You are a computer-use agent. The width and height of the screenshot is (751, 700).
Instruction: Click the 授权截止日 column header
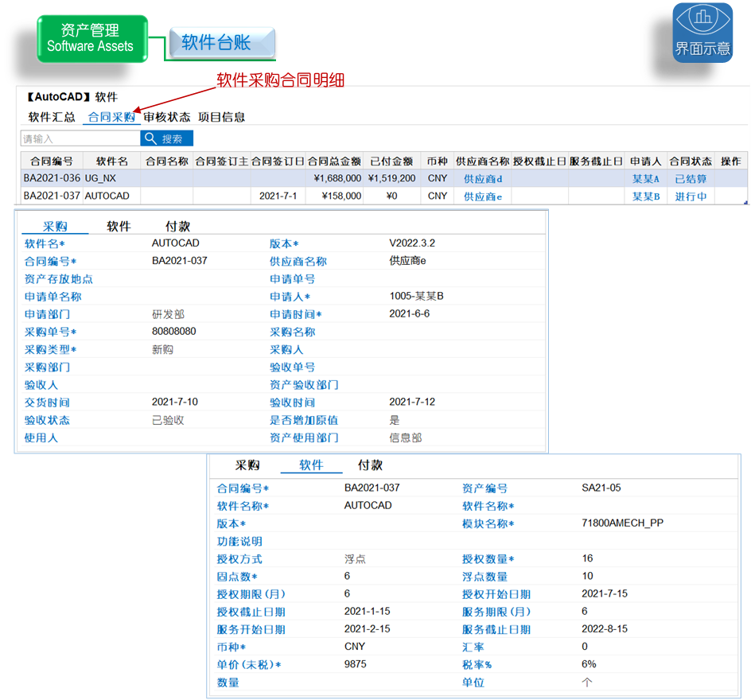tap(539, 161)
